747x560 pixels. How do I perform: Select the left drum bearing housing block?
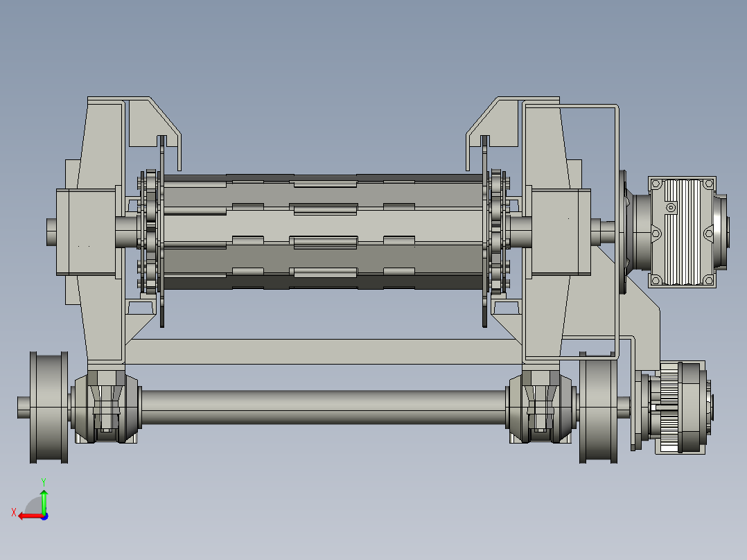click(86, 232)
